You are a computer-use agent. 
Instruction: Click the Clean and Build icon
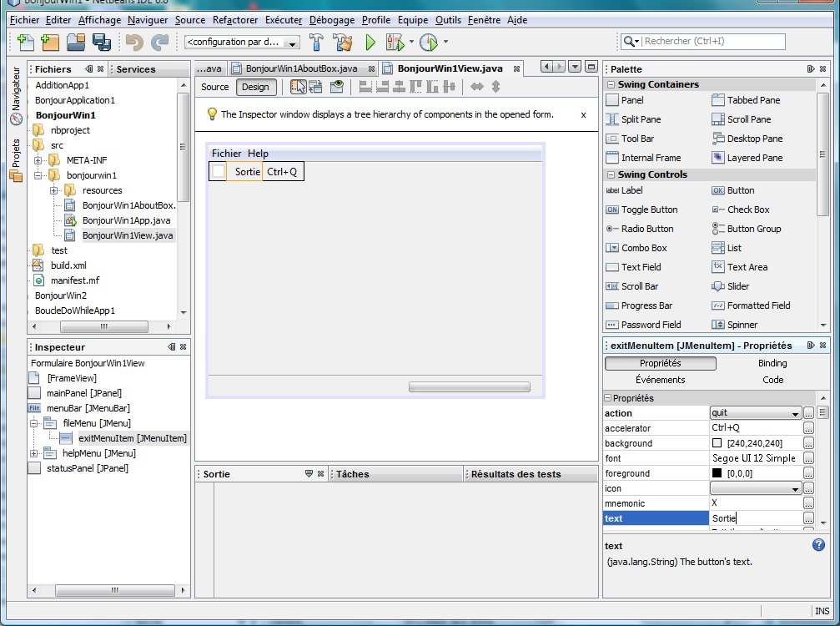click(x=343, y=42)
